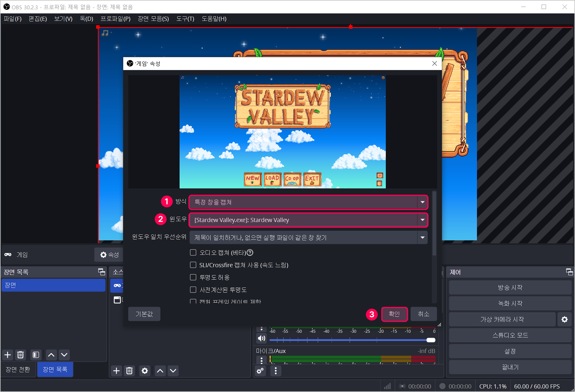The image size is (575, 392).
Task: Click properties dialog vertical scrollbar
Action: 434,224
